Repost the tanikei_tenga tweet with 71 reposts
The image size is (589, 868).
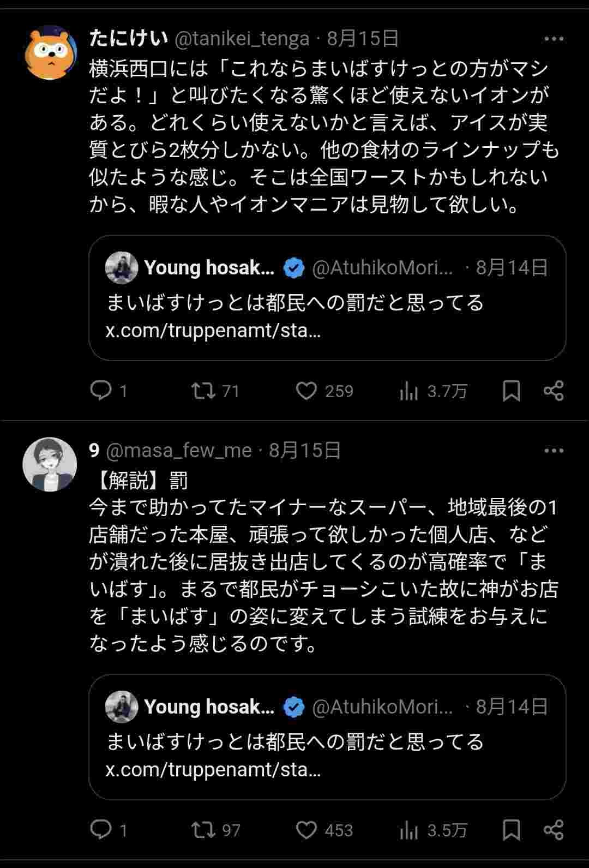203,391
